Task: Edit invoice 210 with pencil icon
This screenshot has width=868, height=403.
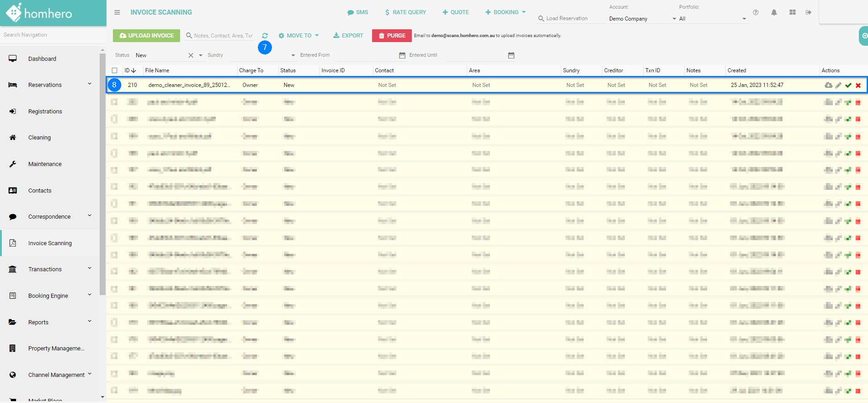Action: (x=838, y=85)
